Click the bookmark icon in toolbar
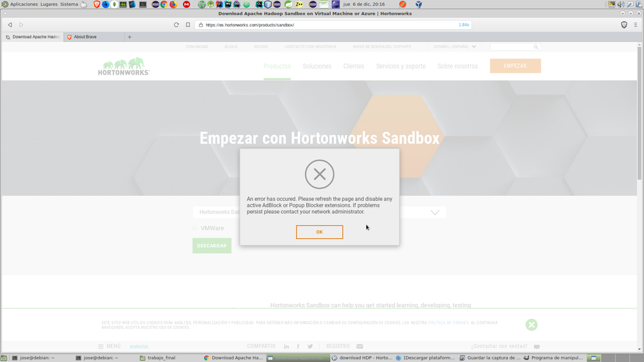 point(188,25)
